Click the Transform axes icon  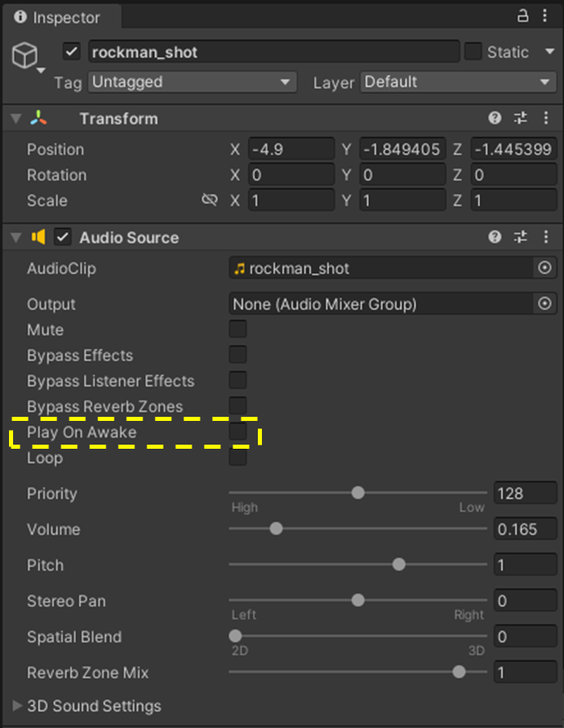pyautogui.click(x=38, y=118)
